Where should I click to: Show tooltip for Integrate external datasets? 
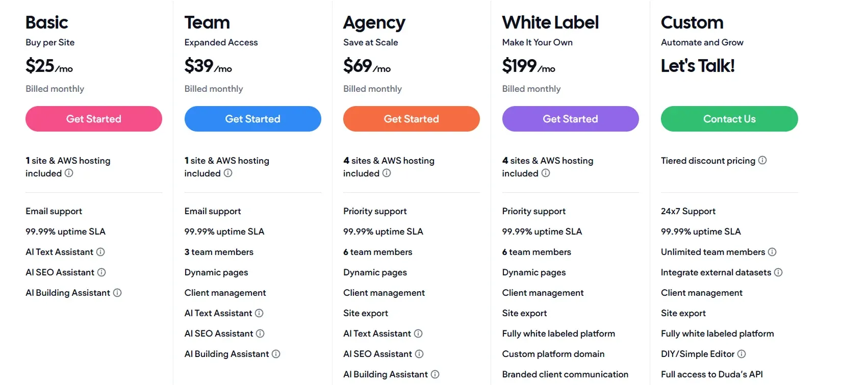click(x=778, y=272)
